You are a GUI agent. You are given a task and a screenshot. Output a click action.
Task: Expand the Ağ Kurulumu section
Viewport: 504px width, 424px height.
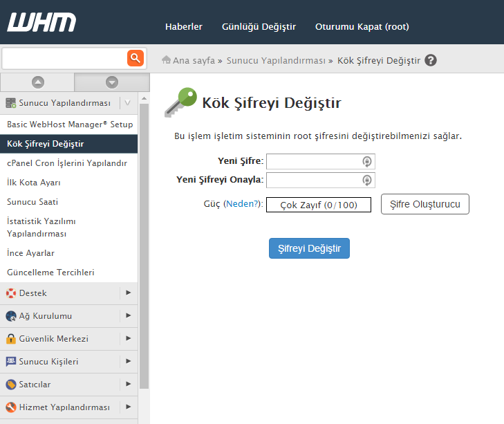coord(128,315)
